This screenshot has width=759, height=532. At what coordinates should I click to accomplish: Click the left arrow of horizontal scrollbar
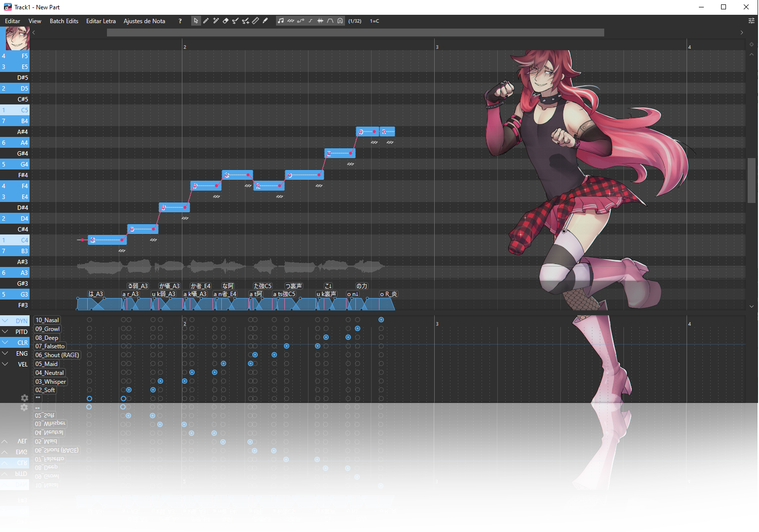click(x=34, y=33)
